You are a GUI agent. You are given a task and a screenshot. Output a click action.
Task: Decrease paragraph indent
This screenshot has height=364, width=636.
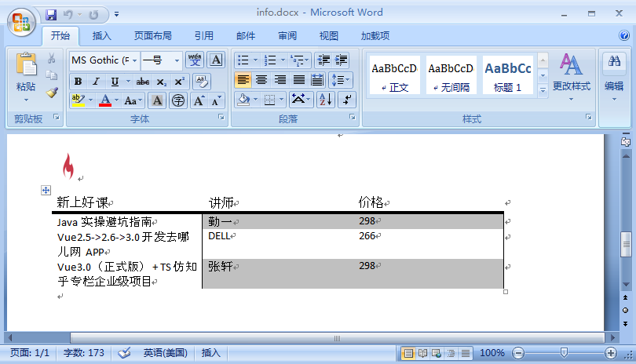coord(323,60)
